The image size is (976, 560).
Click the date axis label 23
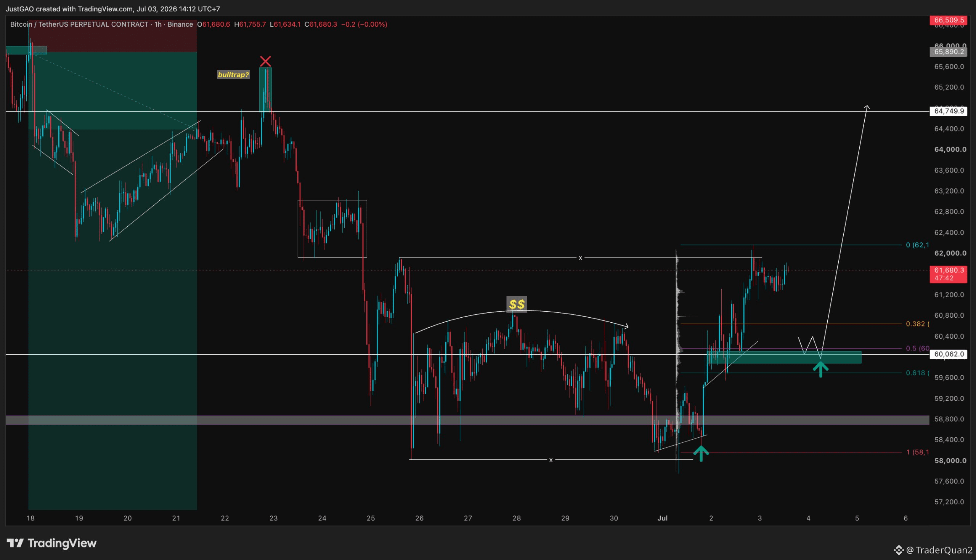pyautogui.click(x=273, y=518)
